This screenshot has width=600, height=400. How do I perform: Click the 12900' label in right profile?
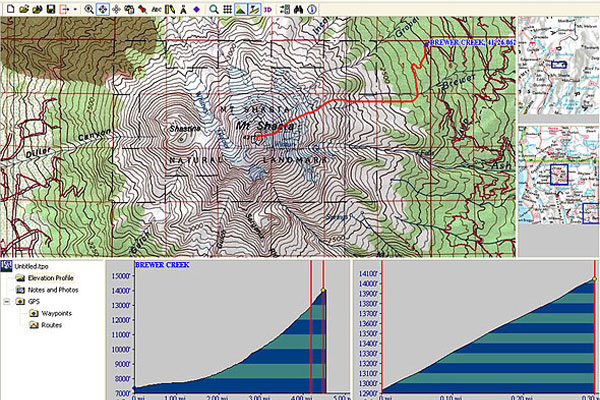[x=368, y=393]
